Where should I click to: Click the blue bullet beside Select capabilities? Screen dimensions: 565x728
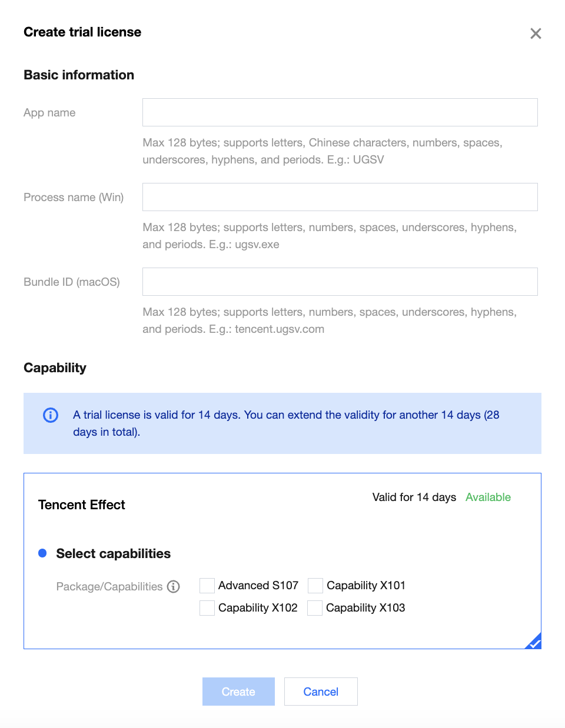click(42, 553)
